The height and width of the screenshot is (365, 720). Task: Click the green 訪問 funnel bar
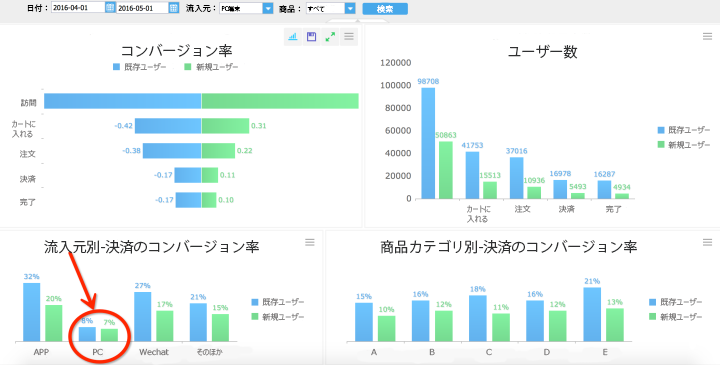click(x=280, y=101)
